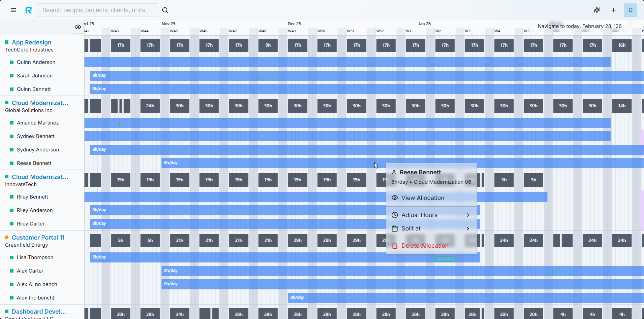Click the orange color square next to Customer Portal 11
Image resolution: width=644 pixels, height=319 pixels.
click(7, 237)
